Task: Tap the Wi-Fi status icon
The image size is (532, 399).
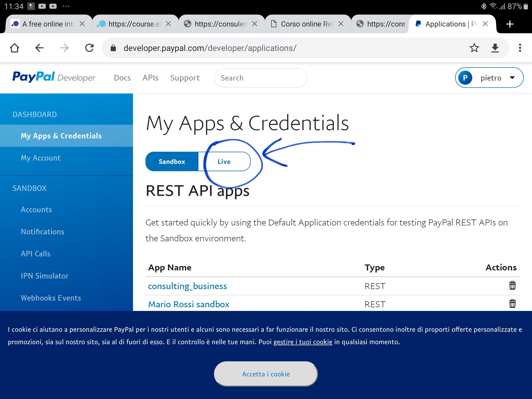Action: (x=493, y=6)
